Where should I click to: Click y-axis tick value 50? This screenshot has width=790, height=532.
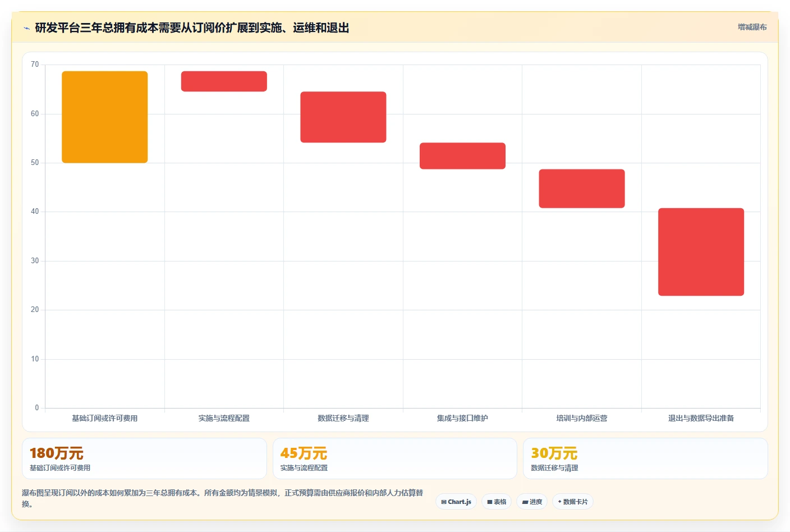point(35,163)
